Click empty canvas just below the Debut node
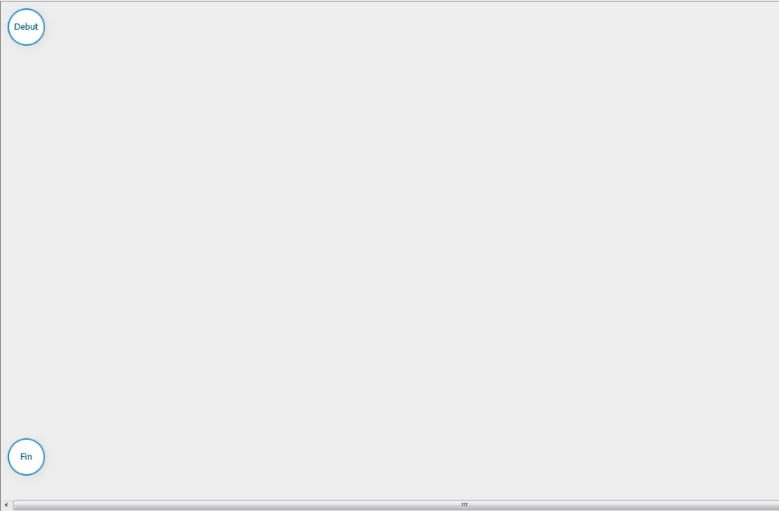779x511 pixels. (x=26, y=65)
